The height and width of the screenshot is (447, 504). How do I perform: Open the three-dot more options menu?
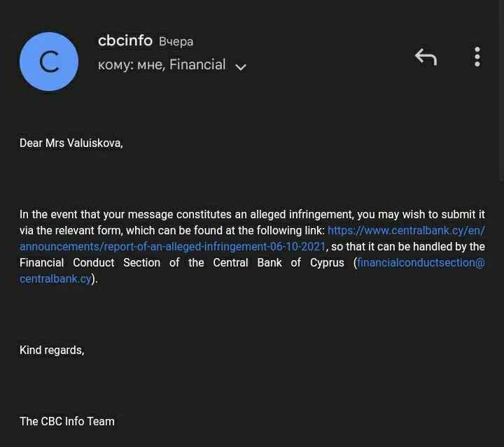pyautogui.click(x=477, y=57)
